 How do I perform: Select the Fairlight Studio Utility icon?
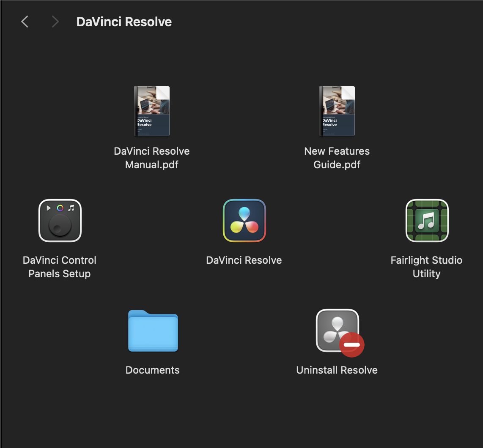426,221
